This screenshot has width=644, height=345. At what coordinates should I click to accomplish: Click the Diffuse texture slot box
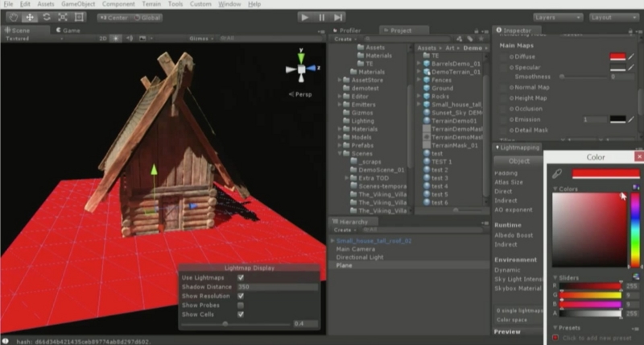tap(503, 56)
